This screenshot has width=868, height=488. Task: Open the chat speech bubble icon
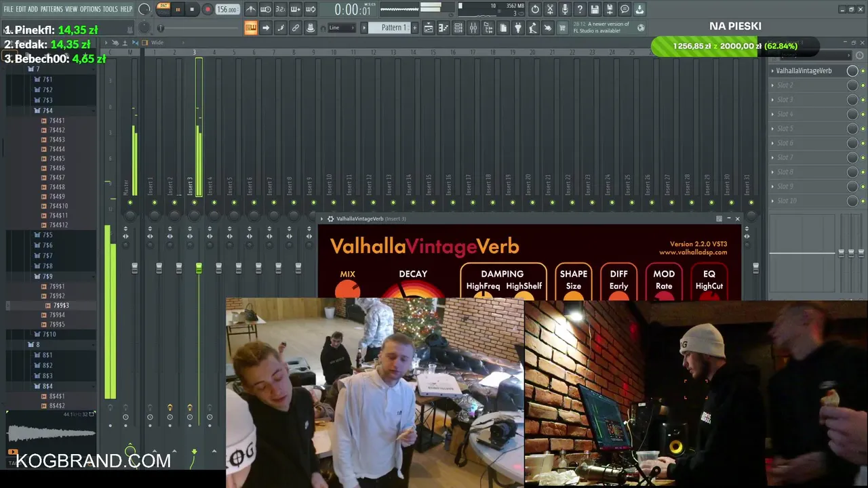point(625,9)
